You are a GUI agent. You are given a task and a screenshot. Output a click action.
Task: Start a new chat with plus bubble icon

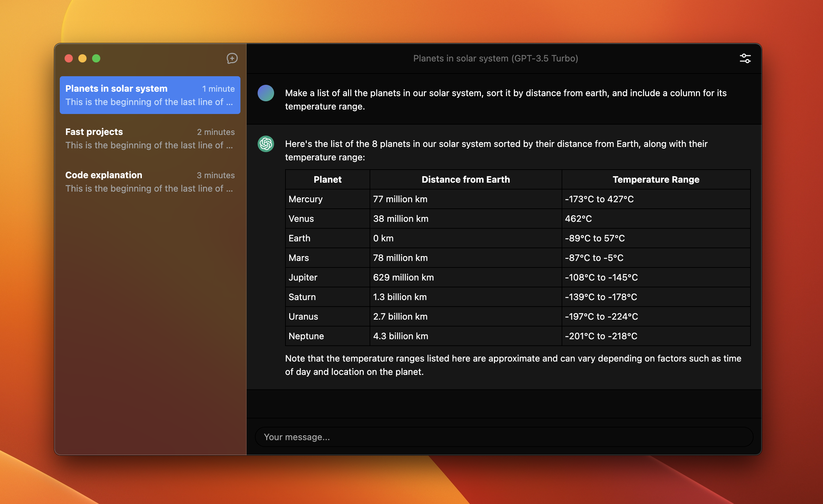coord(232,58)
